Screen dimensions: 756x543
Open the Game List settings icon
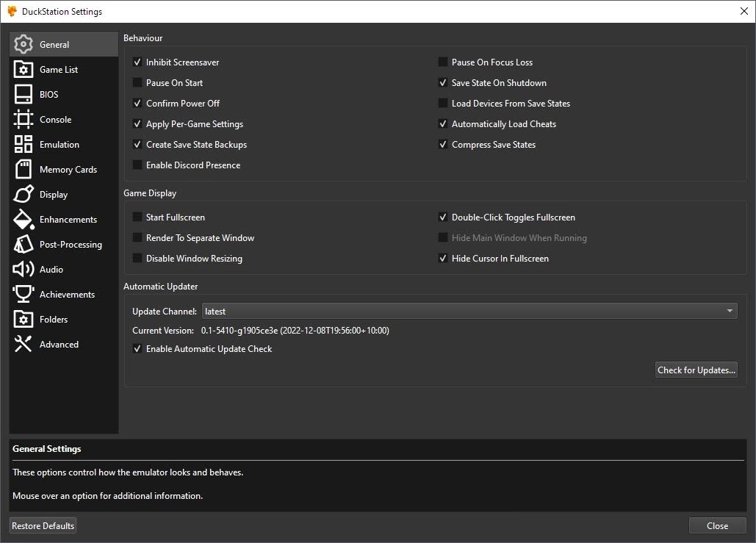pyautogui.click(x=24, y=70)
